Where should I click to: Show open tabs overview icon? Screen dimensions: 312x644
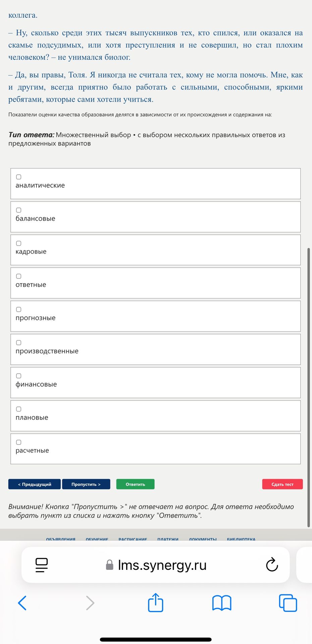pos(288,603)
